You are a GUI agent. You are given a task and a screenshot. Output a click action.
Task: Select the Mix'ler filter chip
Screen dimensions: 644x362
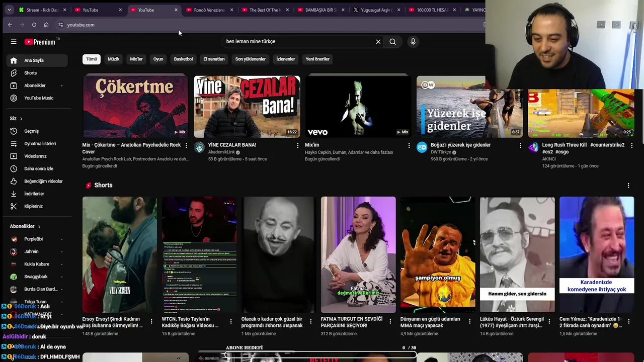[136, 59]
